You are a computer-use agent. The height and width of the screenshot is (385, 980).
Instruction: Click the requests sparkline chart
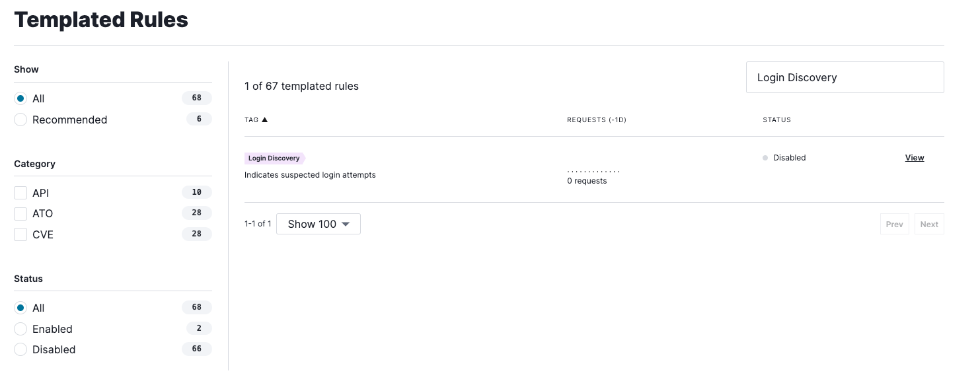click(x=593, y=170)
